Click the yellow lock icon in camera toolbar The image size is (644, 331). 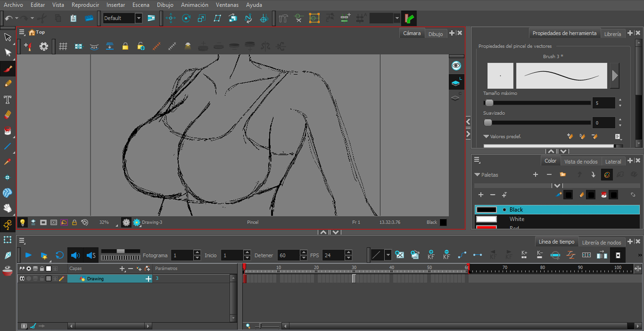click(125, 46)
